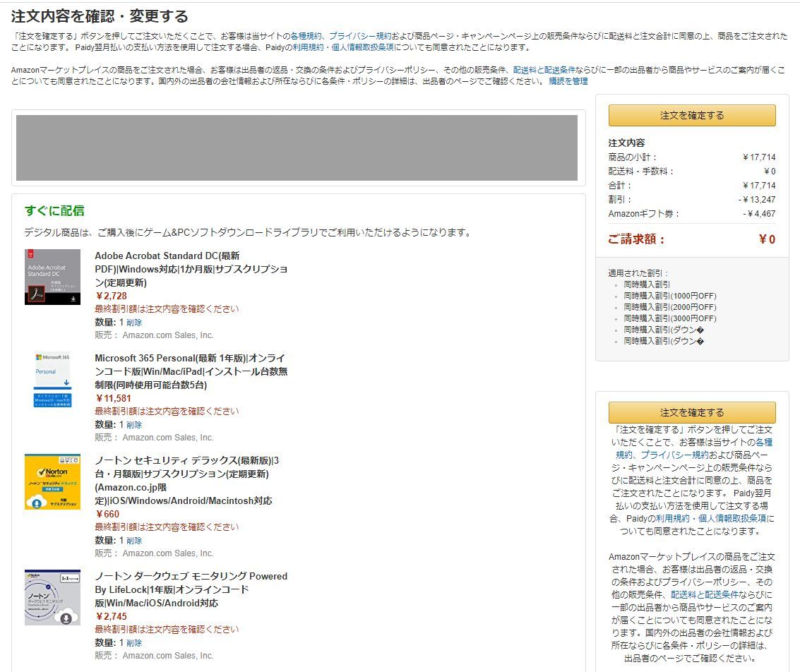
Task: Click the ￥11,581 price
Action: (x=113, y=399)
